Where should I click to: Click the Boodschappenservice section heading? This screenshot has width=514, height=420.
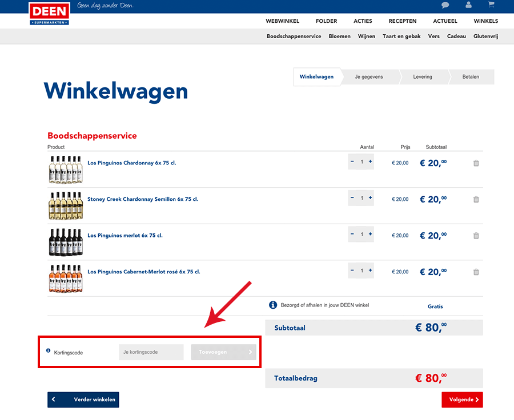(92, 136)
